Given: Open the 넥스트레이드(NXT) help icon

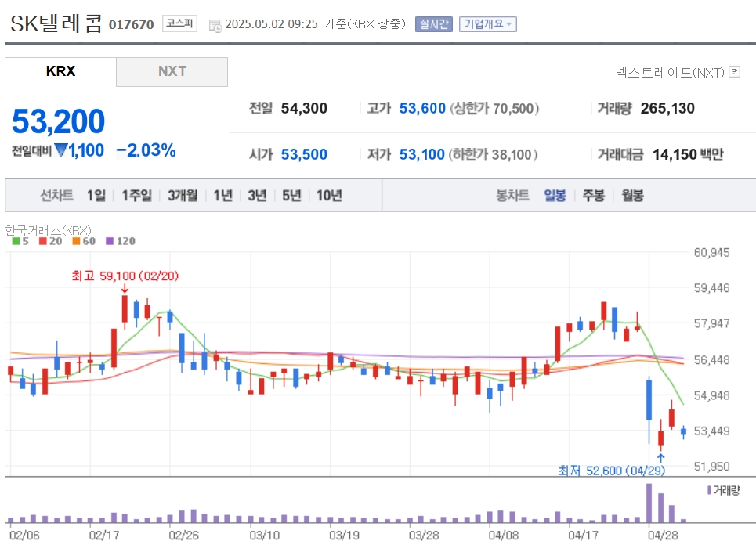Looking at the screenshot, I should pyautogui.click(x=734, y=72).
